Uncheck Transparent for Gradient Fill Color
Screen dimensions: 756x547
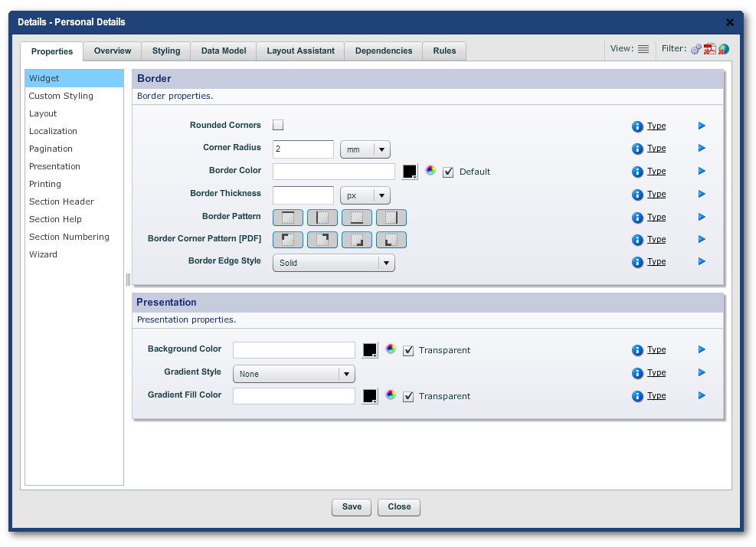[x=408, y=396]
